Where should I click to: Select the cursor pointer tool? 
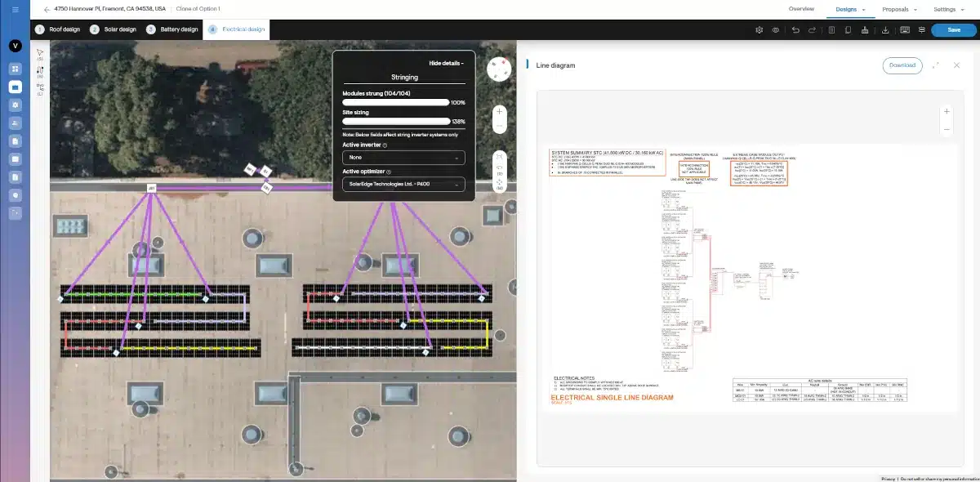40,52
